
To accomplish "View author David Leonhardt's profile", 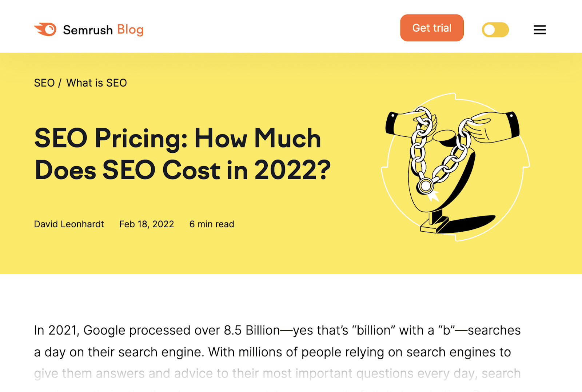I will [x=69, y=224].
